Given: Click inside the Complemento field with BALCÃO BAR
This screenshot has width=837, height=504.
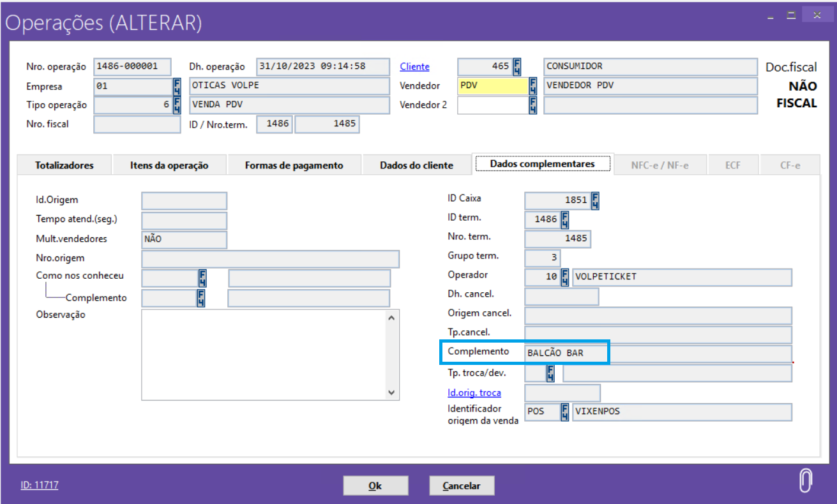Looking at the screenshot, I should (658, 353).
